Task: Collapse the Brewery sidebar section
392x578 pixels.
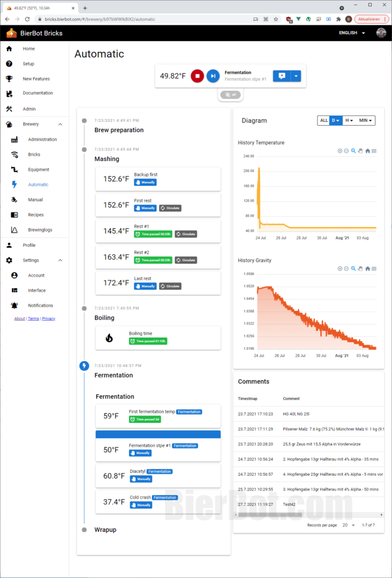Action: coord(60,124)
